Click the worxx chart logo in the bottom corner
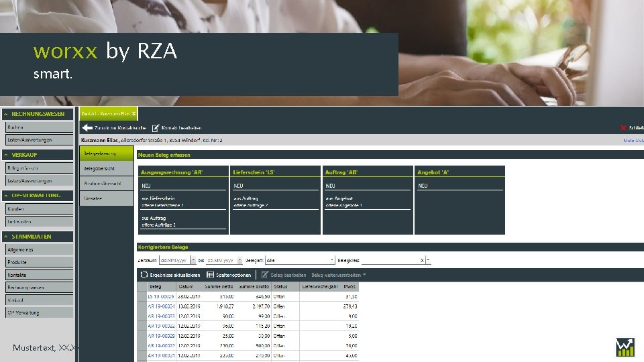This screenshot has height=362, width=644. [625, 347]
